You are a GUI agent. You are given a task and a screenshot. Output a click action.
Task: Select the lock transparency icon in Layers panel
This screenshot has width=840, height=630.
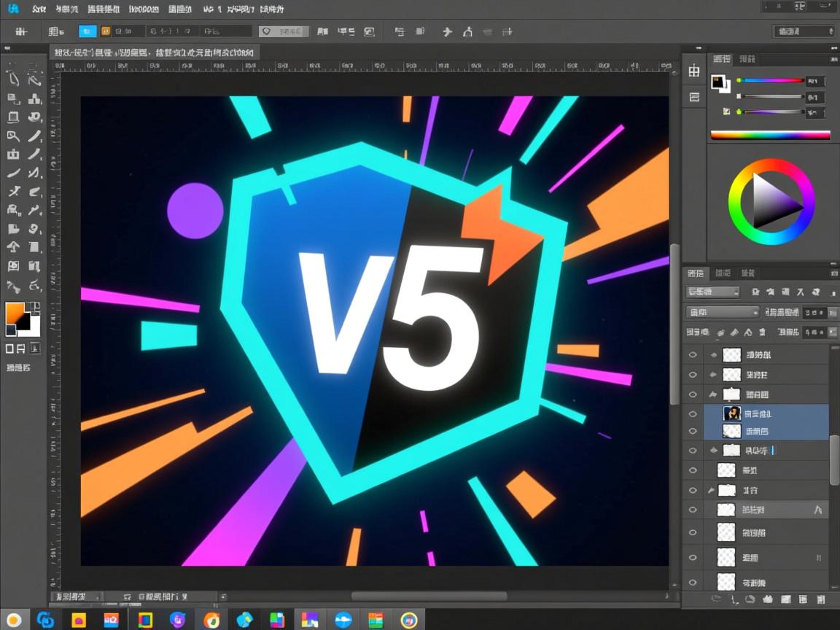(722, 332)
